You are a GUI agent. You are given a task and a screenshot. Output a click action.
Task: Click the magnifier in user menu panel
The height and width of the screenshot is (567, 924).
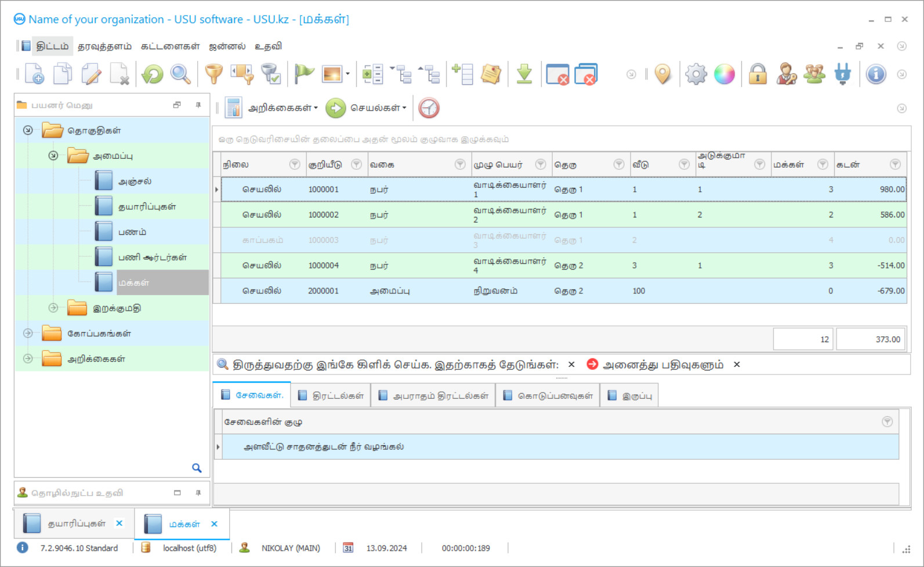click(x=197, y=468)
